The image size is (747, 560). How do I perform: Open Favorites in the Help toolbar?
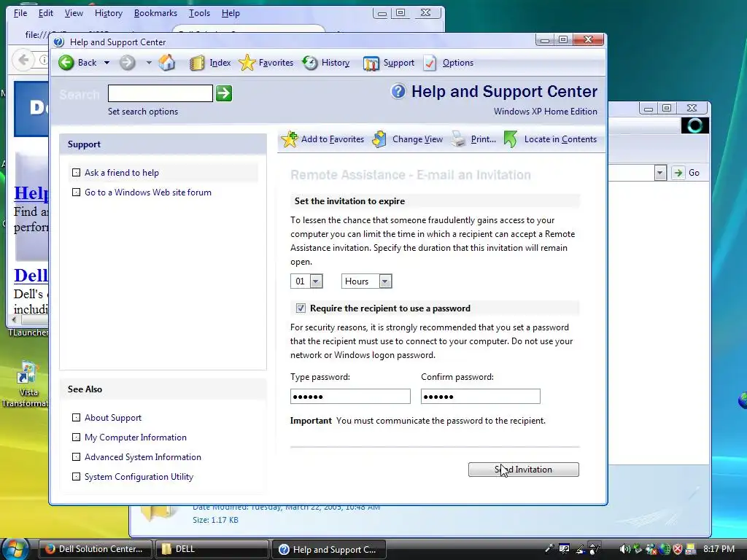266,63
